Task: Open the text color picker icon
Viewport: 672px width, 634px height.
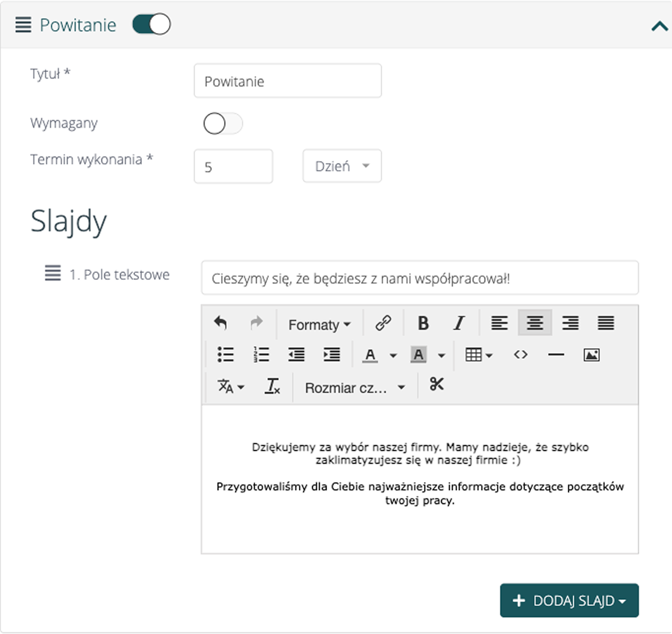Action: tap(370, 355)
